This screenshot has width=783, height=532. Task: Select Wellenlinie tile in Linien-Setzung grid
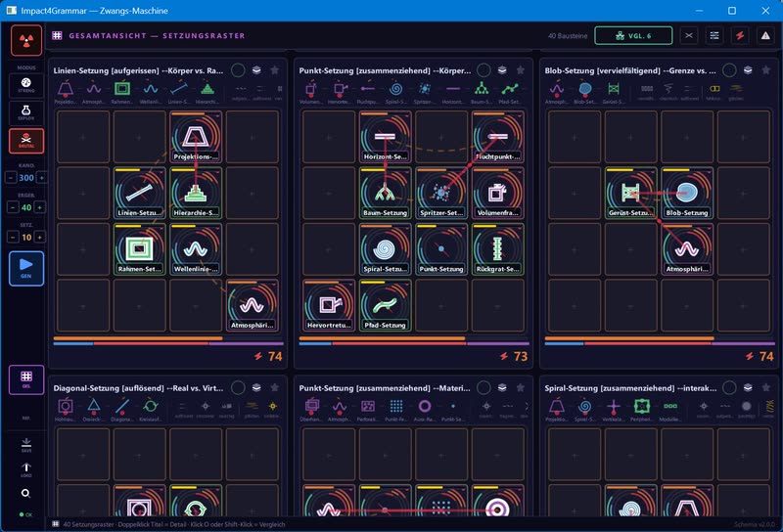(196, 249)
